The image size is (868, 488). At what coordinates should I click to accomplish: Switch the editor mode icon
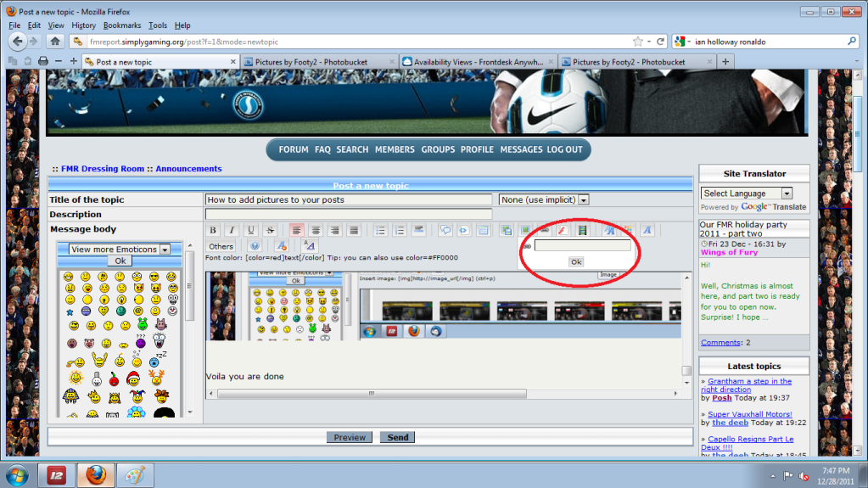point(309,246)
